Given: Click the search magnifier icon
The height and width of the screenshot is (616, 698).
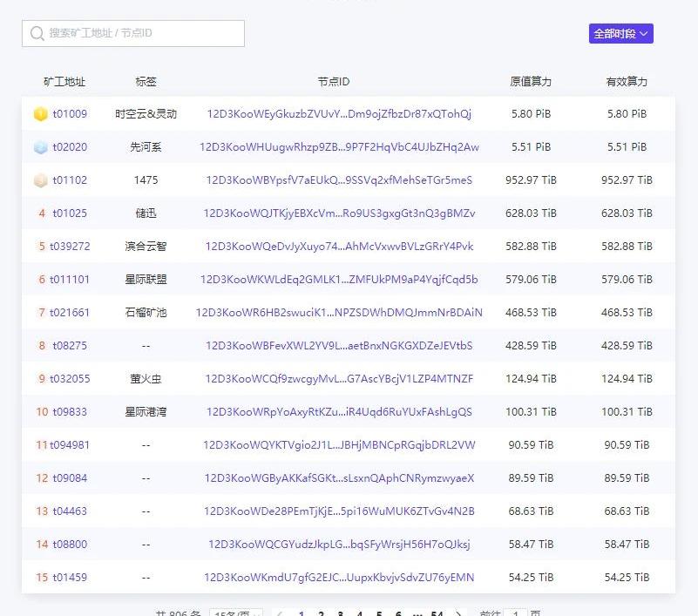Looking at the screenshot, I should coord(37,33).
